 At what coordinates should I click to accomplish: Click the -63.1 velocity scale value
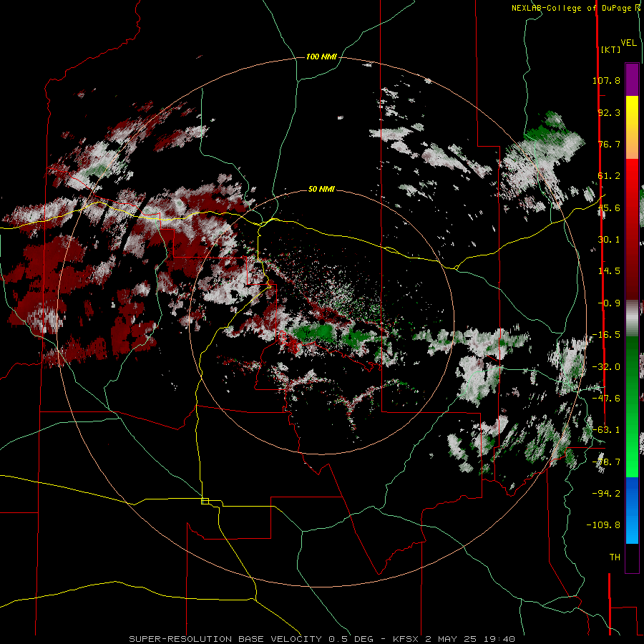[606, 430]
